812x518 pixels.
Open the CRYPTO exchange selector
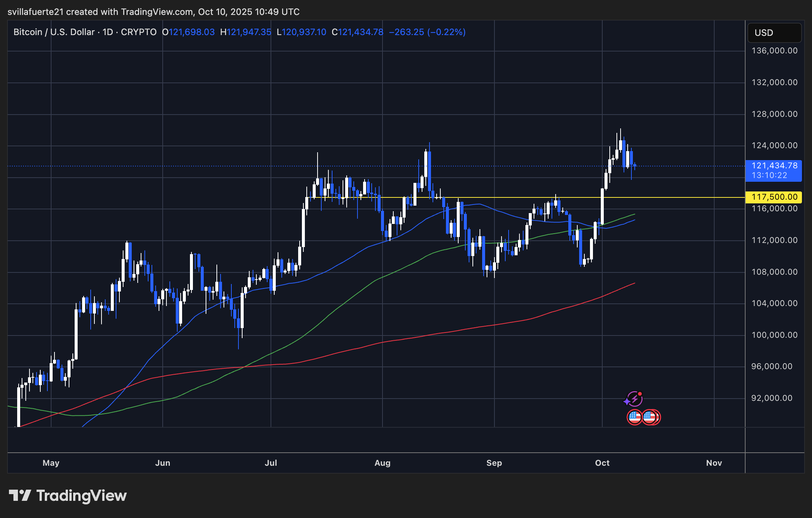138,32
